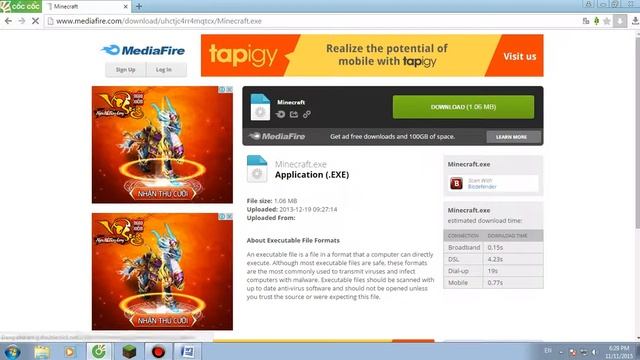Click the file icon in dark download bar

click(260, 107)
